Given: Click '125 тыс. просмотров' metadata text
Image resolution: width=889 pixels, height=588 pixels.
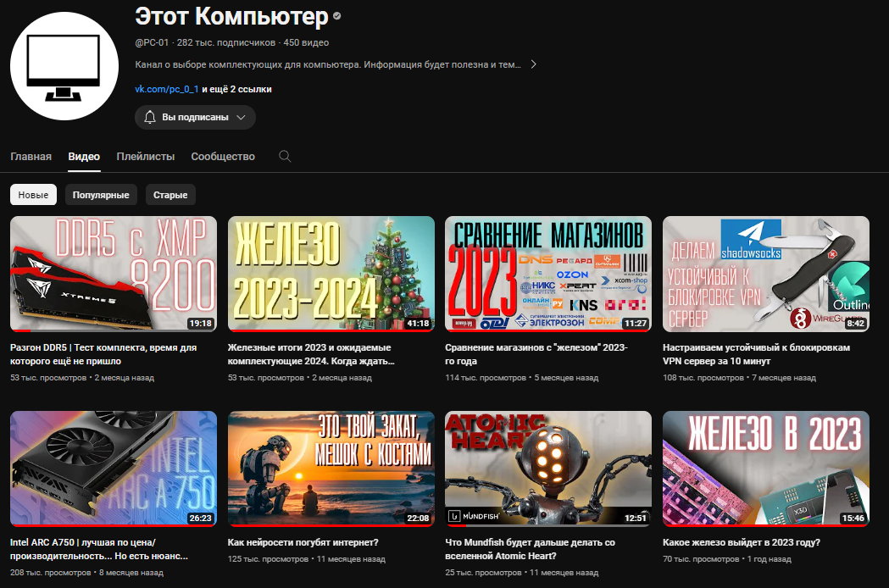Looking at the screenshot, I should pyautogui.click(x=268, y=559).
